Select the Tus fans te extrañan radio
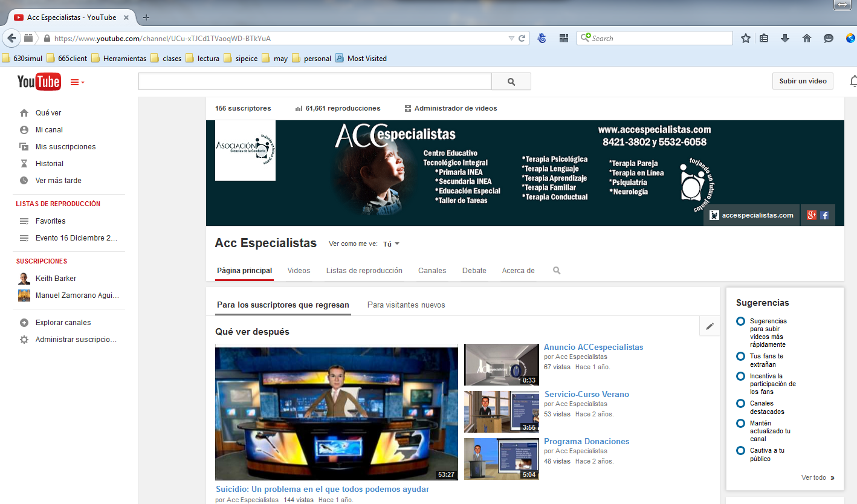The height and width of the screenshot is (504, 857). (740, 357)
